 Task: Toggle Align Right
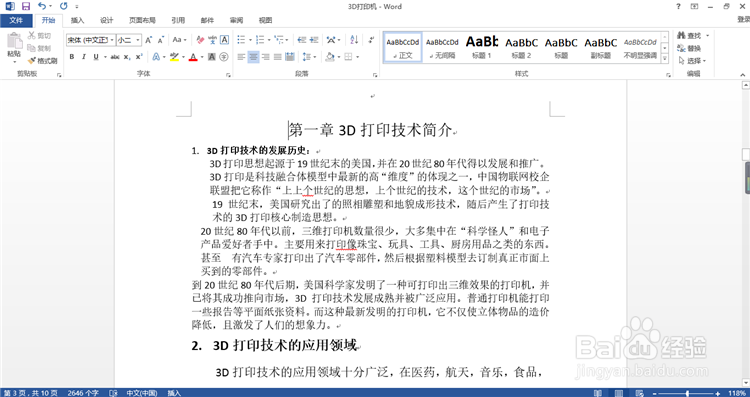pos(265,57)
